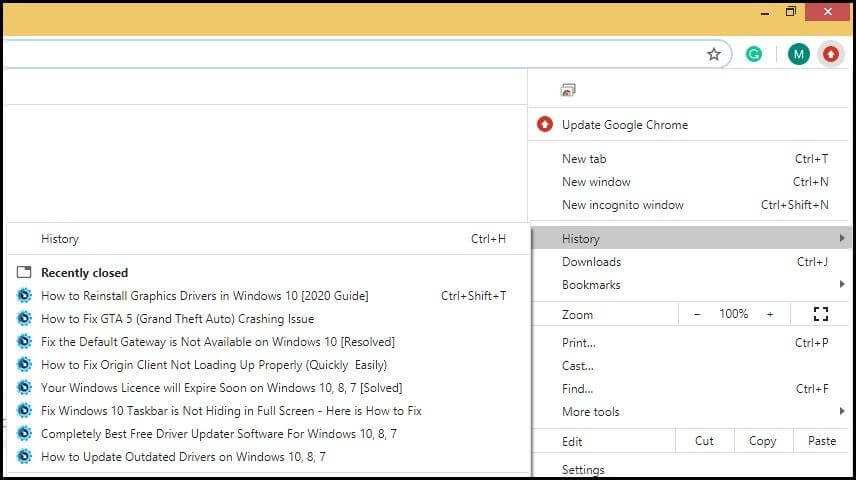The width and height of the screenshot is (856, 480).
Task: Expand the Bookmarks submenu arrow
Action: click(x=842, y=284)
